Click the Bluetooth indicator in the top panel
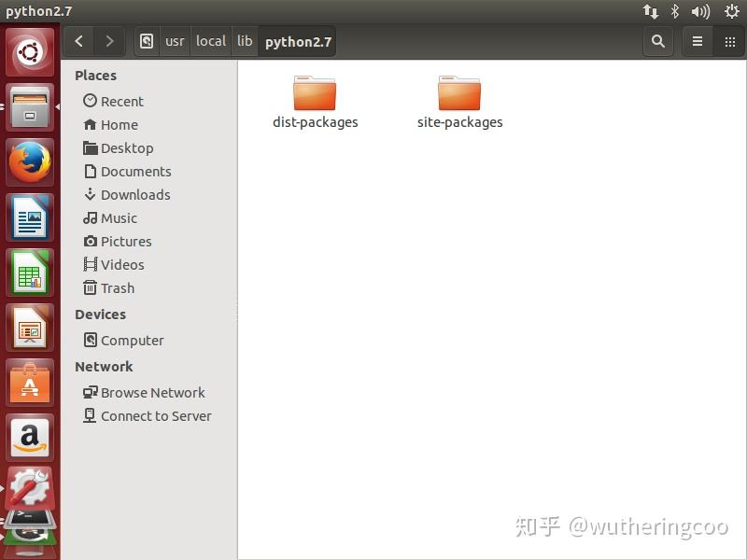 [674, 11]
